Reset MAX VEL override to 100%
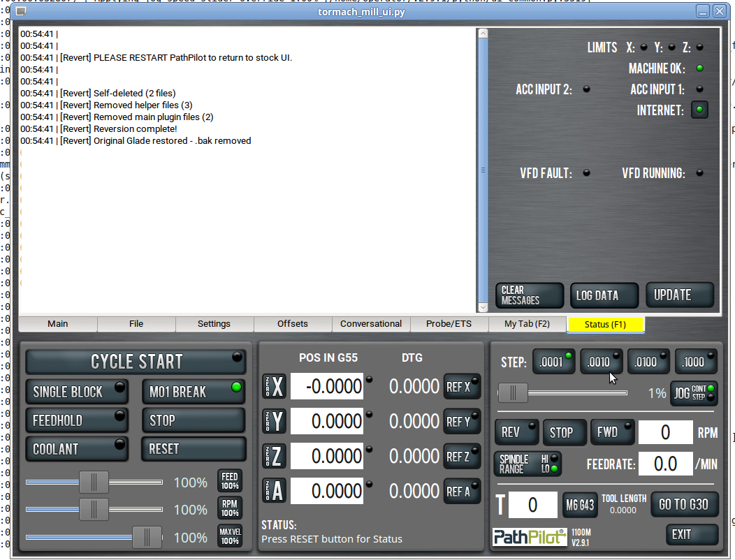Viewport: 735px width, 560px height. click(x=230, y=536)
